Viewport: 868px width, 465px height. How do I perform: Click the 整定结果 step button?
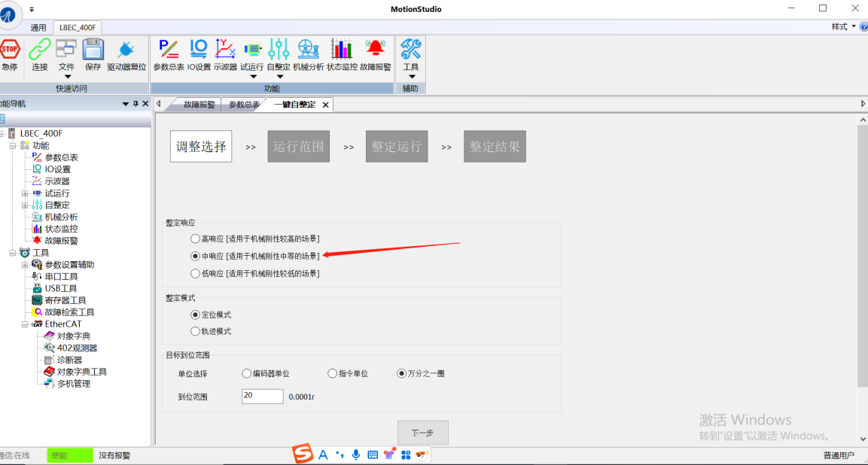coord(495,147)
